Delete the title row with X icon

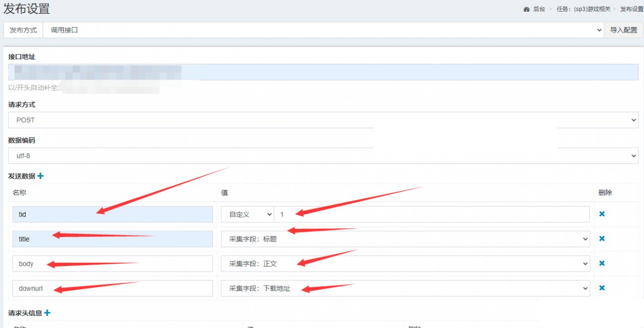[x=602, y=238]
